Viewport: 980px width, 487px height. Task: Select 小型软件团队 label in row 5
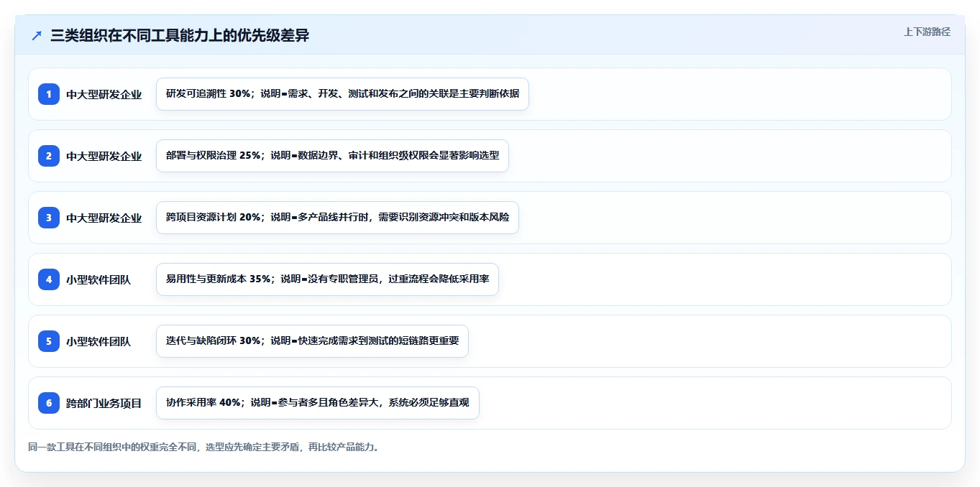pos(99,341)
